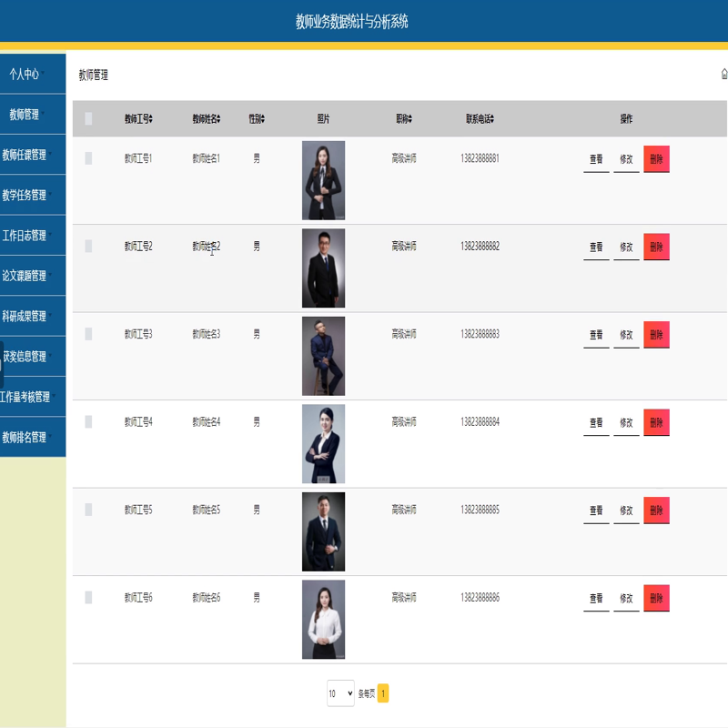Sort by 性别 column arrows
Screen dimensions: 728x728
pyautogui.click(x=263, y=119)
